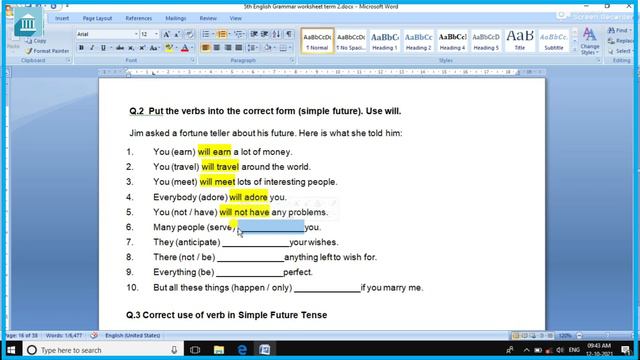Apply the Heading 2 style
Image resolution: width=640 pixels, height=360 pixels.
pyautogui.click(x=418, y=41)
